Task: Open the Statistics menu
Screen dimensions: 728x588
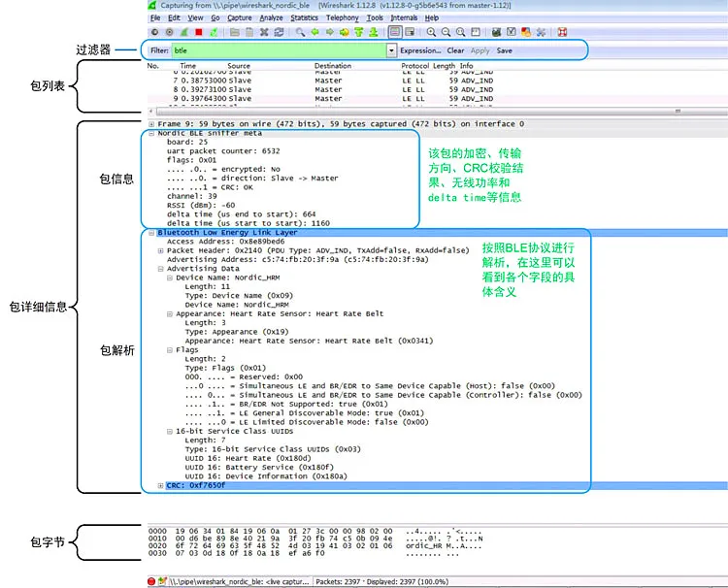Action: click(304, 17)
